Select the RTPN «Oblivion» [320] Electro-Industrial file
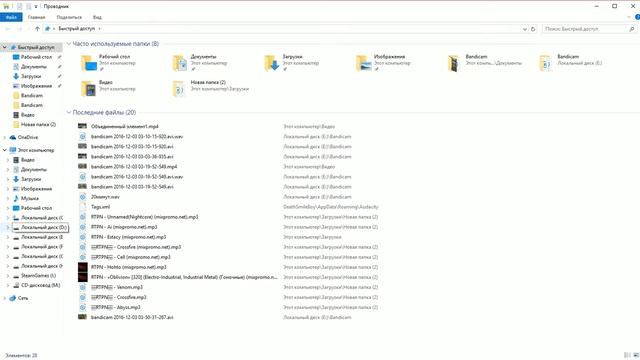The image size is (640, 360). click(x=184, y=277)
